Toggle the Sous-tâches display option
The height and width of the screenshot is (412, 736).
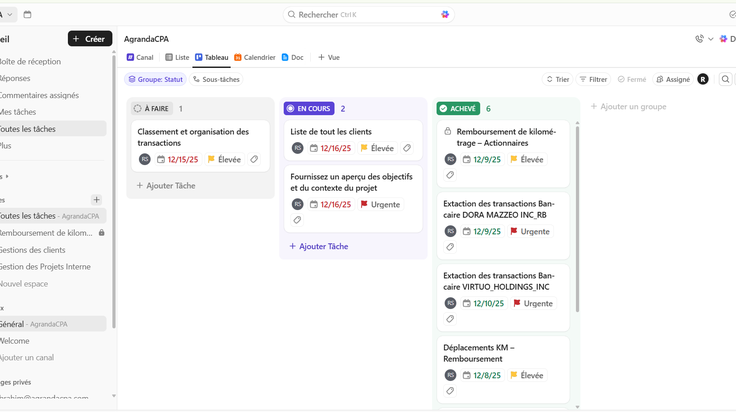coord(216,79)
